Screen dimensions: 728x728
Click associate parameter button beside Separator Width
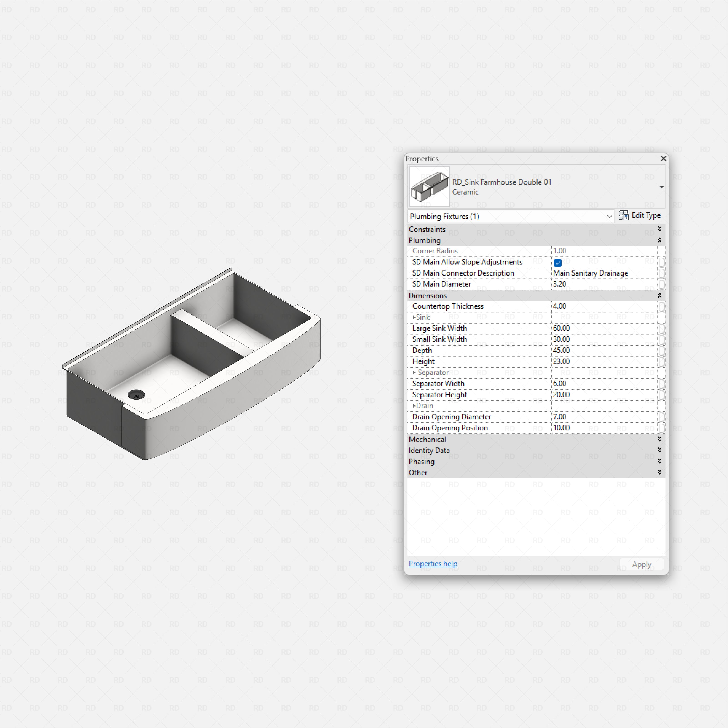[x=662, y=384]
